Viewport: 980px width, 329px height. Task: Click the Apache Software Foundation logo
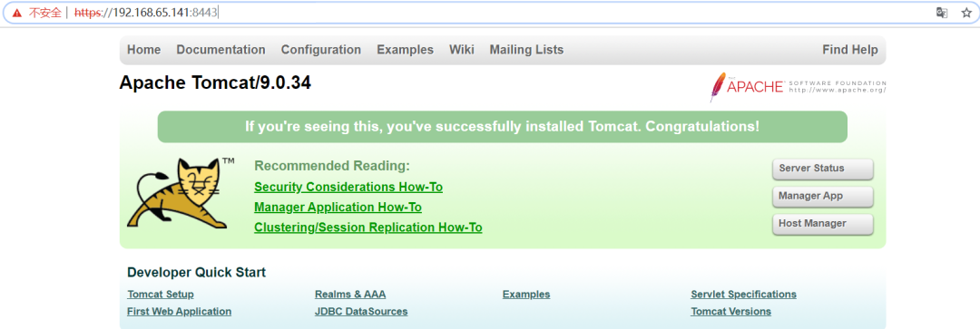(798, 87)
